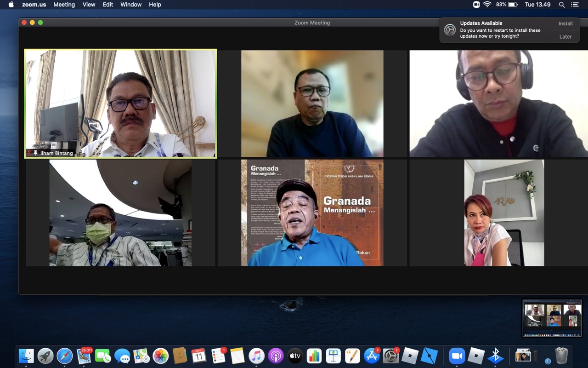Open the View menu

[x=89, y=5]
